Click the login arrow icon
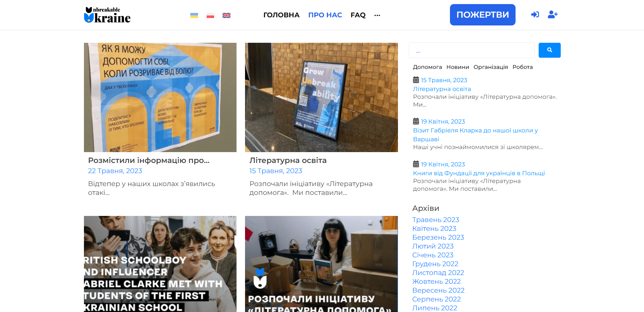Image resolution: width=644 pixels, height=312 pixels. [x=535, y=15]
